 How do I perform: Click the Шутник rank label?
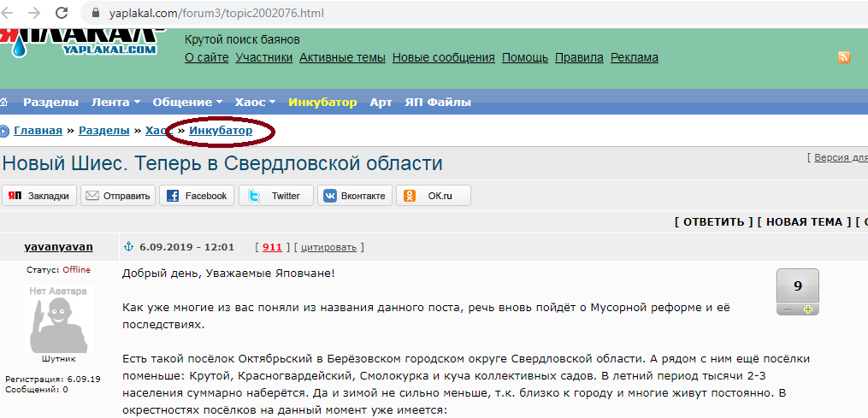coord(59,359)
